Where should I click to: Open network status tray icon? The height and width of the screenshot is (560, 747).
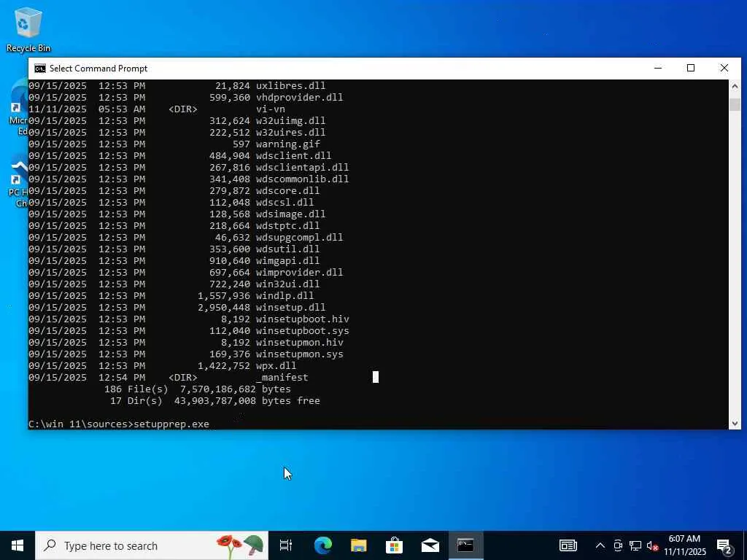click(635, 545)
